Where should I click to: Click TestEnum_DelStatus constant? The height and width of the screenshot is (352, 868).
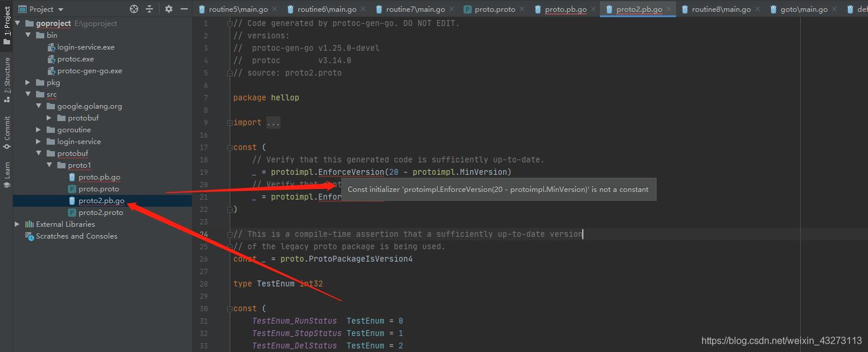tap(294, 346)
